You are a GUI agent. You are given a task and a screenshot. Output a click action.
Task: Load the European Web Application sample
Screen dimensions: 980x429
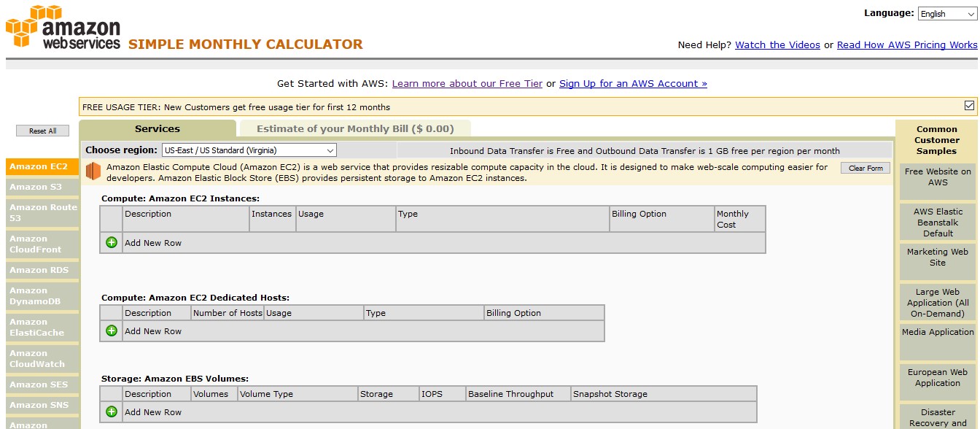click(938, 382)
